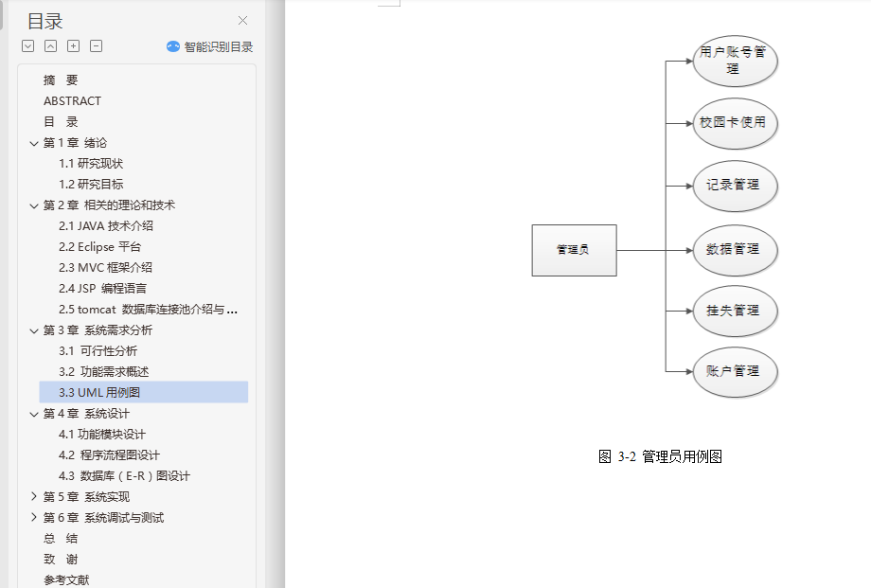Open 2.4 JSP 编程语言 section
This screenshot has height=588, width=871.
tap(102, 289)
